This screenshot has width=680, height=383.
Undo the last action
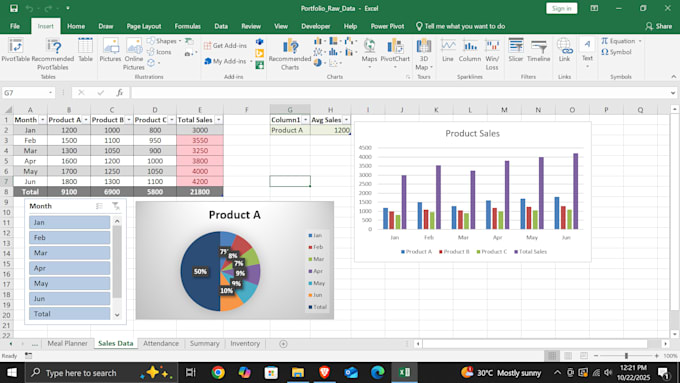(x=29, y=8)
